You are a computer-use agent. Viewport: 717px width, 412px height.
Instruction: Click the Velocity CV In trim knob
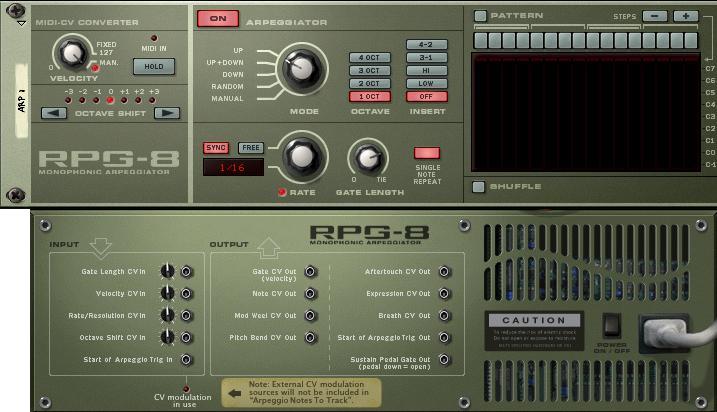tap(167, 293)
